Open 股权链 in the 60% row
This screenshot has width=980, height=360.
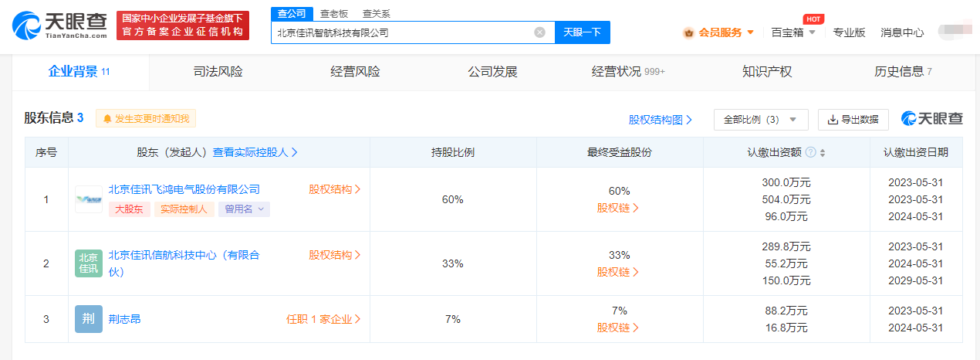click(x=619, y=208)
